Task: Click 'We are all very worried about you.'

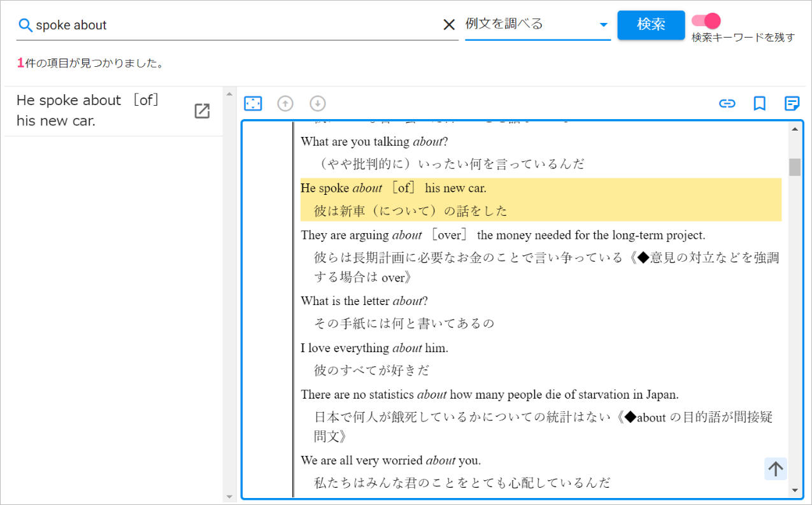Action: (x=391, y=460)
